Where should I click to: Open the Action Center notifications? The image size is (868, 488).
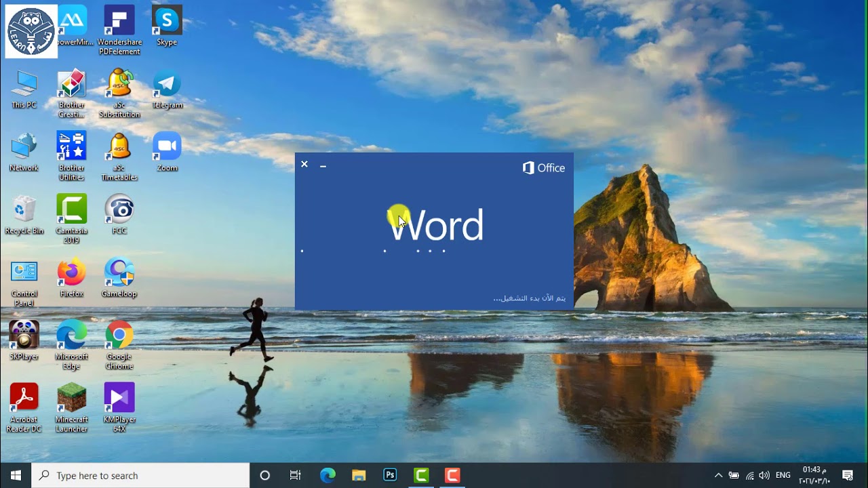[848, 475]
